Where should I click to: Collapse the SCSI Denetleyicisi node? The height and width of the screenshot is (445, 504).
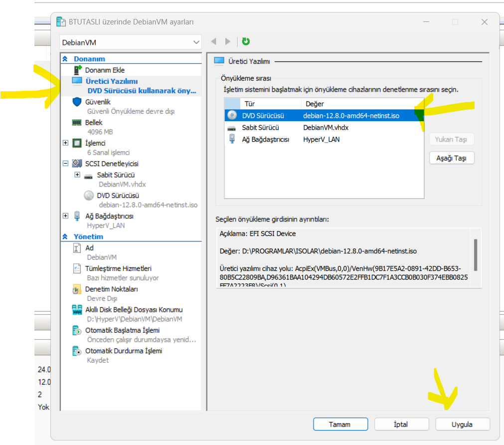coord(66,163)
